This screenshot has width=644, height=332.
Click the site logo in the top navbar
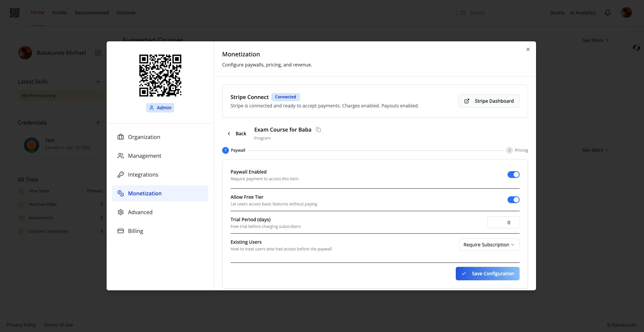click(15, 13)
